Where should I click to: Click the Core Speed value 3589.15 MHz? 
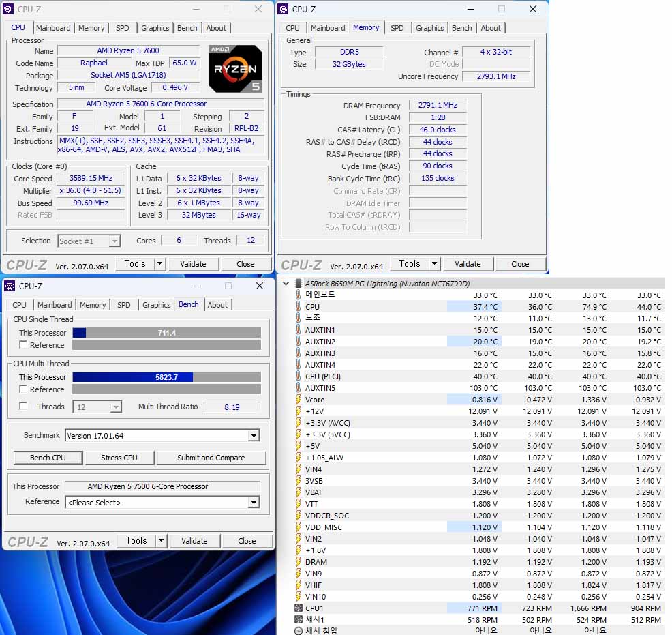(91, 179)
